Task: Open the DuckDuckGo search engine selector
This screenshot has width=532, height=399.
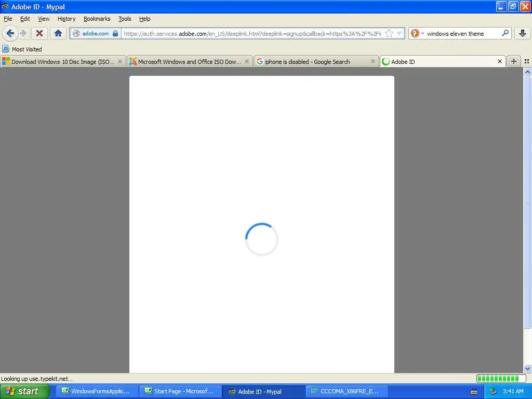Action: tap(417, 33)
